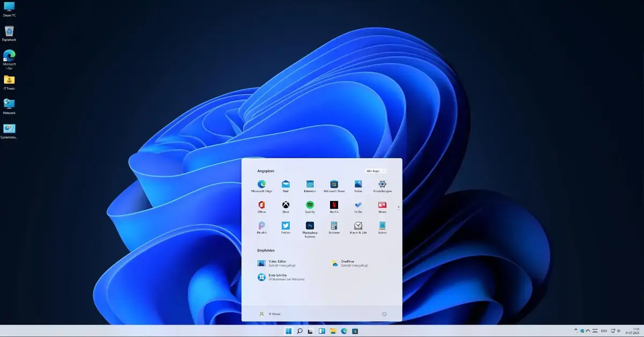Open Einstellungen from the pinned apps

pyautogui.click(x=382, y=185)
